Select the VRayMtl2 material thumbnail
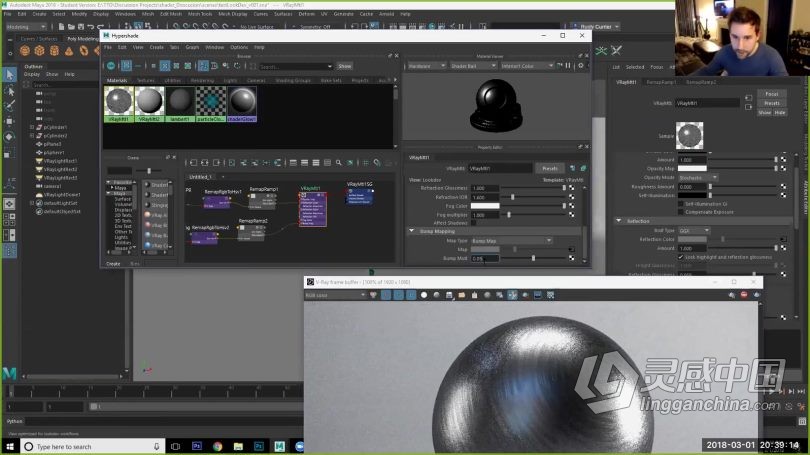The image size is (810, 455). (x=149, y=104)
